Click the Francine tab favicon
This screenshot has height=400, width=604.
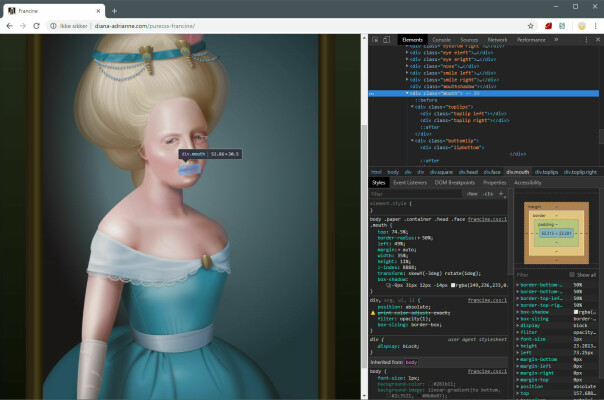[x=12, y=11]
